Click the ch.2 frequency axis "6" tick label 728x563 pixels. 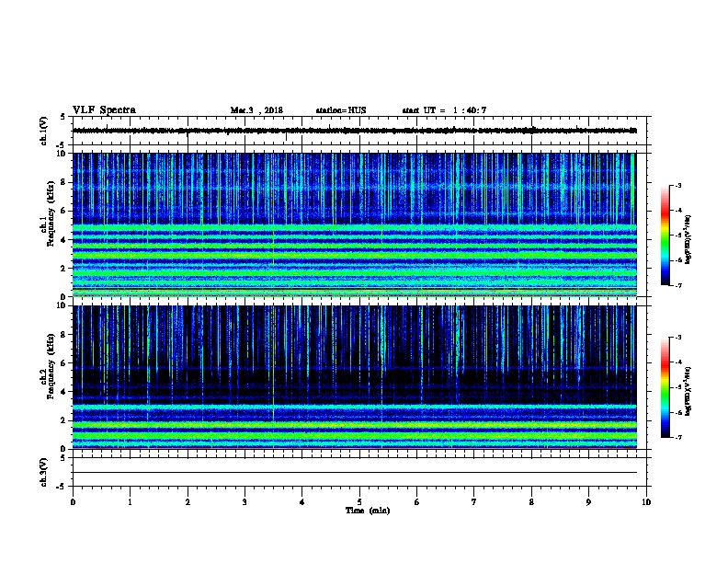click(63, 363)
